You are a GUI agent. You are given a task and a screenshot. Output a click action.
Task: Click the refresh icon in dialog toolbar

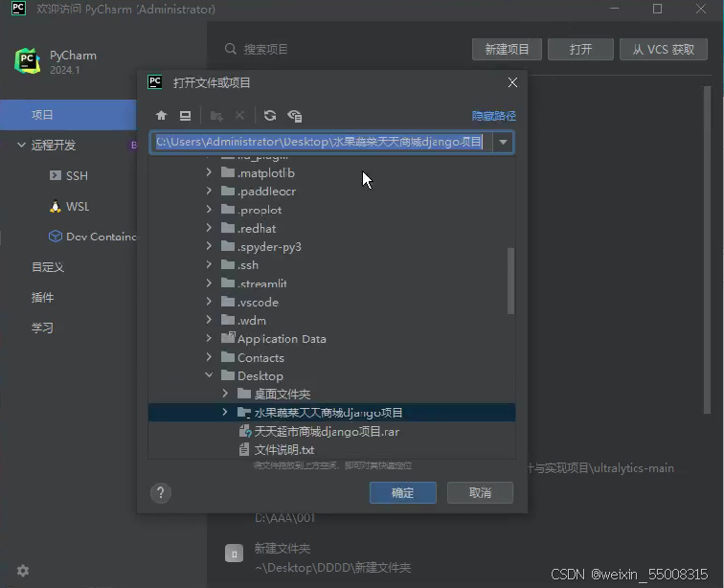pyautogui.click(x=270, y=116)
